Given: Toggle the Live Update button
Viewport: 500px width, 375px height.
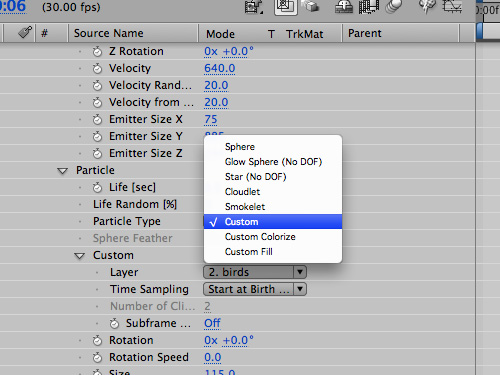Looking at the screenshot, I should click(x=286, y=7).
